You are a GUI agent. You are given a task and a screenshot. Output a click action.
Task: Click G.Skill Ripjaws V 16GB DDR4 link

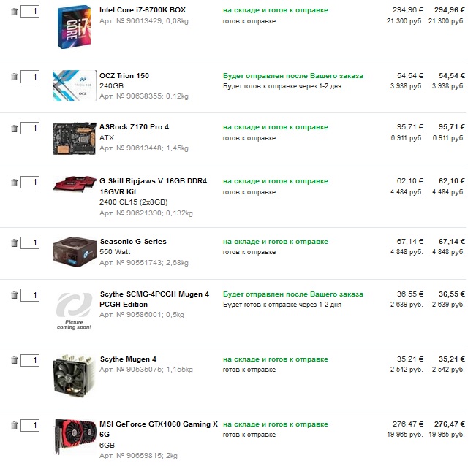[x=153, y=181]
